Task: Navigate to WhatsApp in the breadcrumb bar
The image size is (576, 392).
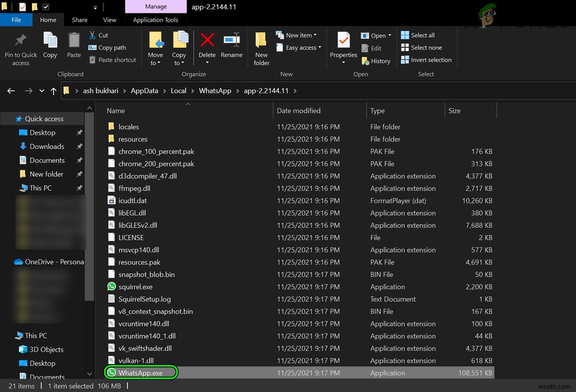Action: [215, 90]
